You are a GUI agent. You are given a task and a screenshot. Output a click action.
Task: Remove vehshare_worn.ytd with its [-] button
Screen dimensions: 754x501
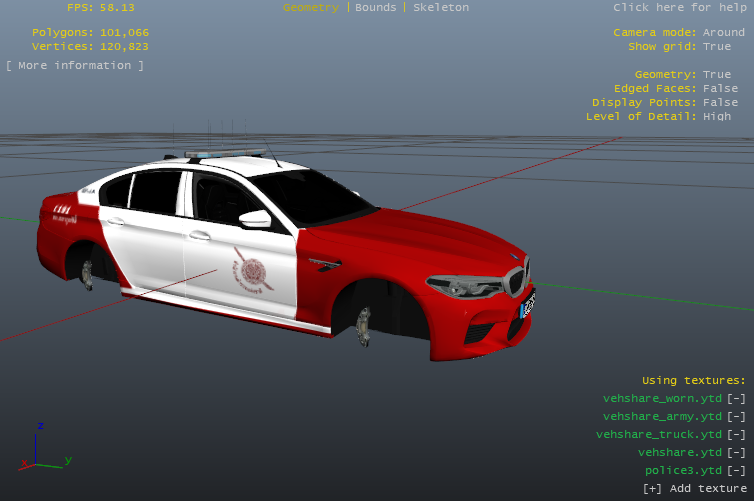(x=736, y=399)
